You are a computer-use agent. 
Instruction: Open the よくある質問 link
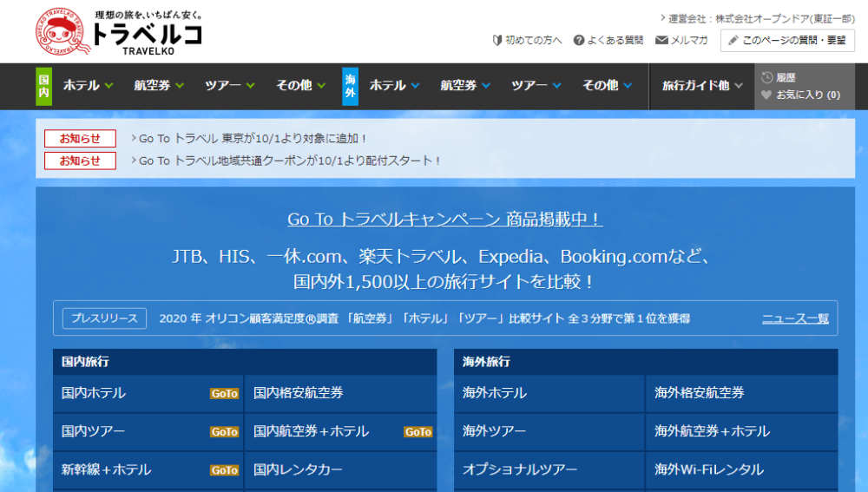(x=615, y=41)
